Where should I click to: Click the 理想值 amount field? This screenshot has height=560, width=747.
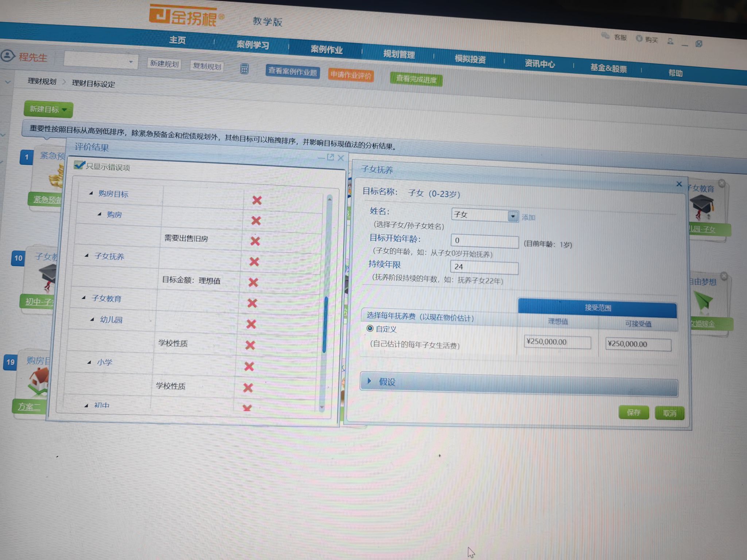[x=557, y=342]
